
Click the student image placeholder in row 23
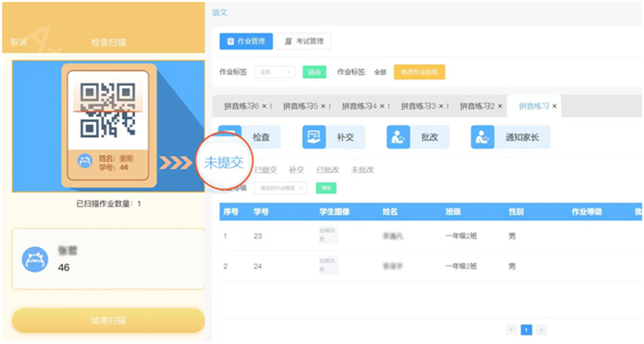[x=328, y=235]
